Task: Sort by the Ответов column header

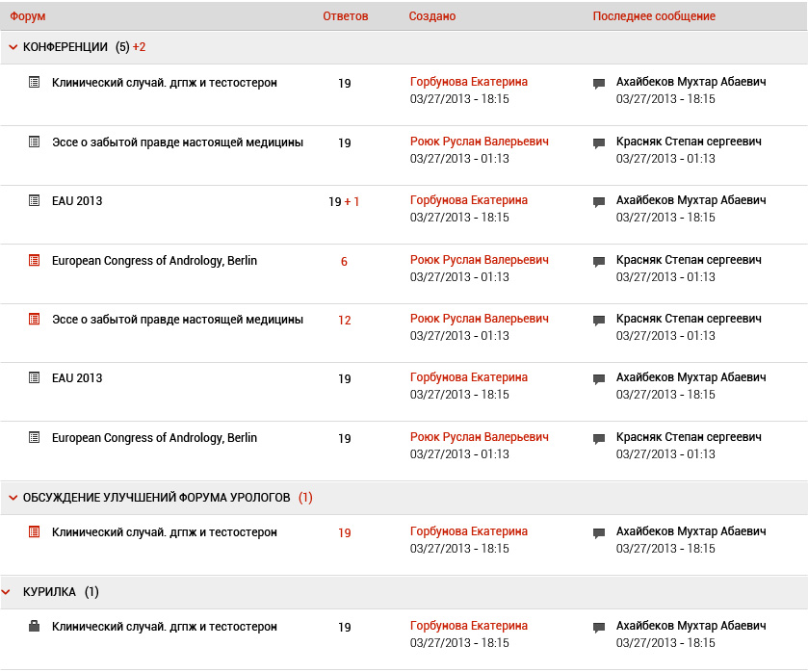Action: pyautogui.click(x=346, y=16)
